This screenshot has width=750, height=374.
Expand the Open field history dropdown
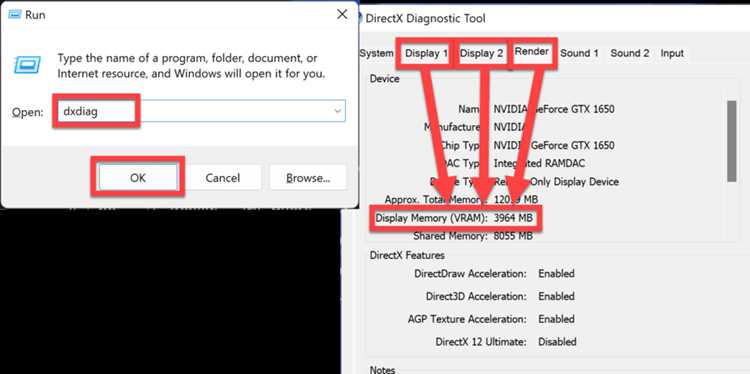pyautogui.click(x=337, y=111)
